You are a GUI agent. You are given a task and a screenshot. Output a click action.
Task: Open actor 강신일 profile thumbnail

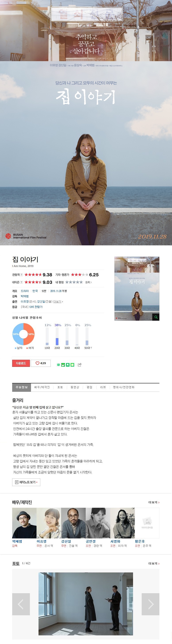tap(73, 523)
